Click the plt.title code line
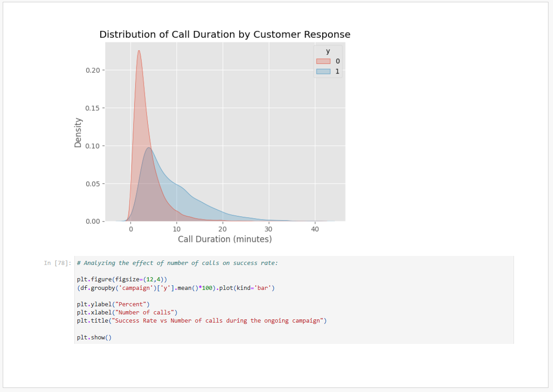Image resolution: width=553 pixels, height=392 pixels. 201,320
